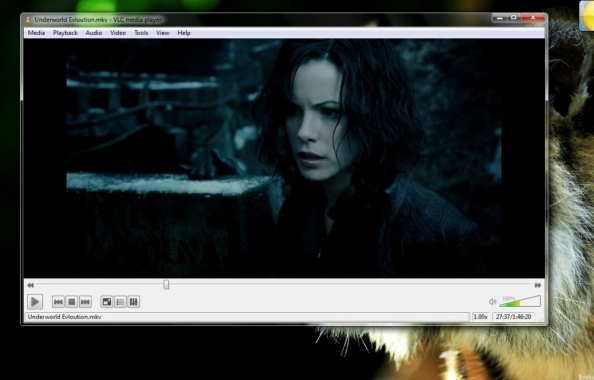Jump to previous media track

(x=58, y=302)
